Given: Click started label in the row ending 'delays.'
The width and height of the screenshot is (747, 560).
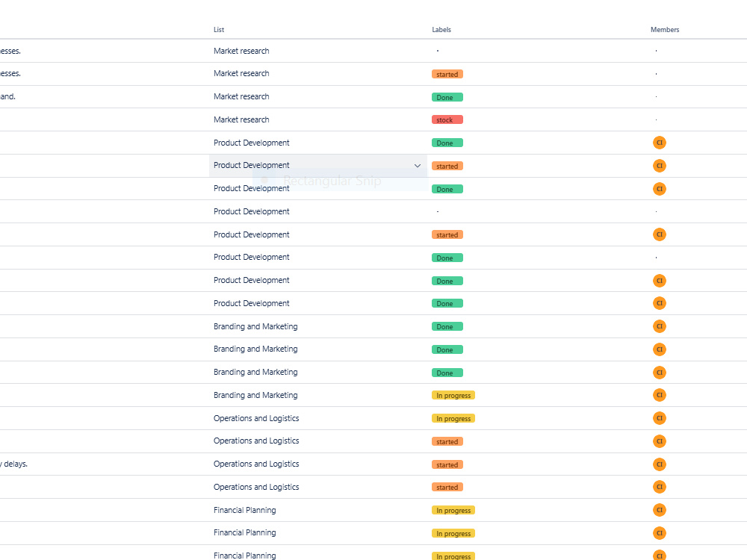Looking at the screenshot, I should tap(447, 464).
